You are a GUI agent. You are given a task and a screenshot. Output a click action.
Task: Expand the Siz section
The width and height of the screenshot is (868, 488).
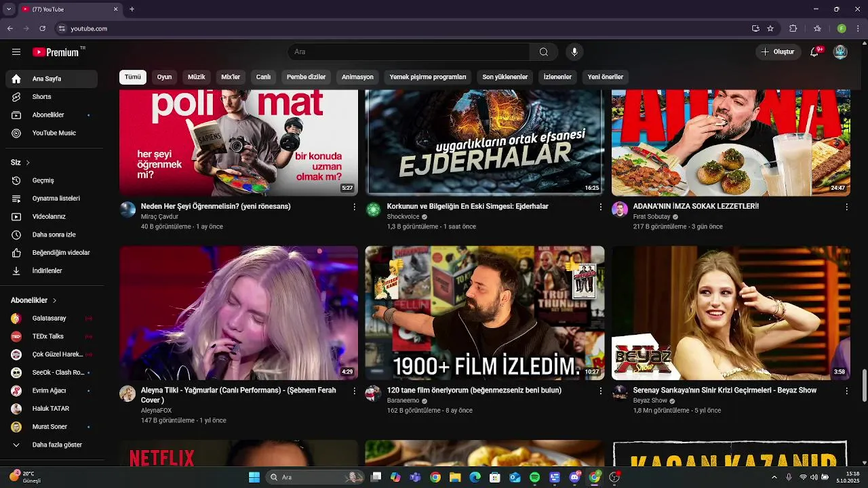(x=20, y=163)
